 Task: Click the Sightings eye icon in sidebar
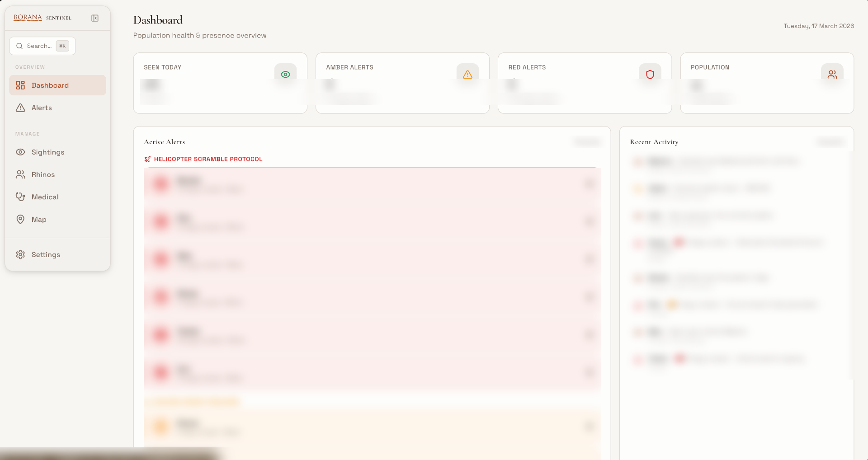click(20, 152)
